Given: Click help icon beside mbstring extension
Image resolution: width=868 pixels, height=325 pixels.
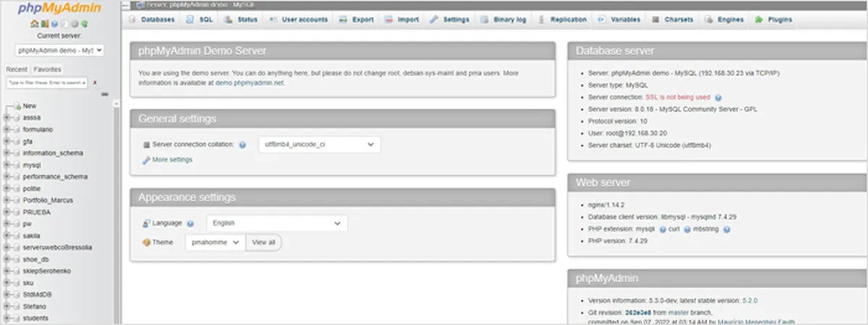Looking at the screenshot, I should point(727,229).
